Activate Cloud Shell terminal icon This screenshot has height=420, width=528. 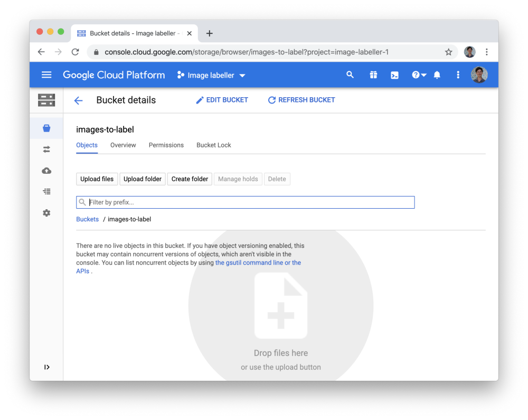pyautogui.click(x=394, y=75)
